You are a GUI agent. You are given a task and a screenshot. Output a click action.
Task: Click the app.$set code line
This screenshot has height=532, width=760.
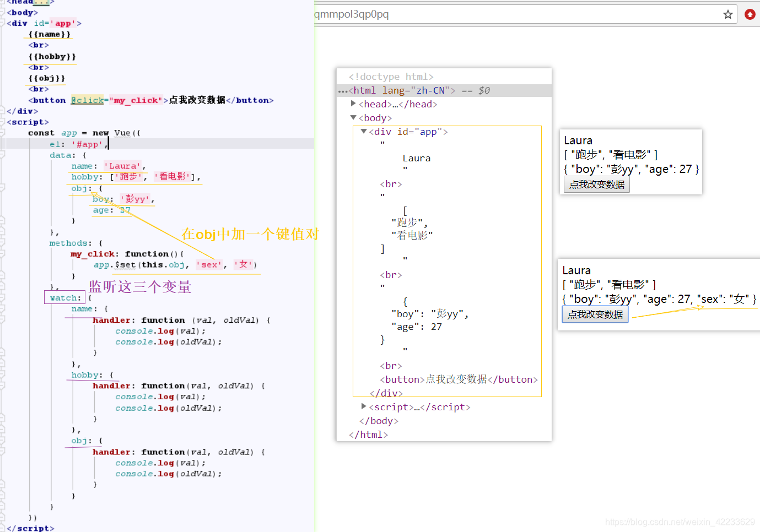(x=175, y=265)
